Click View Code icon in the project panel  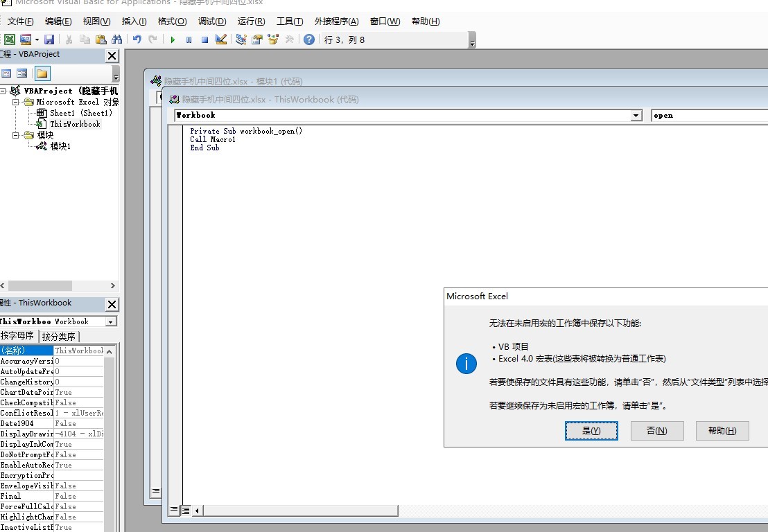(x=6, y=73)
